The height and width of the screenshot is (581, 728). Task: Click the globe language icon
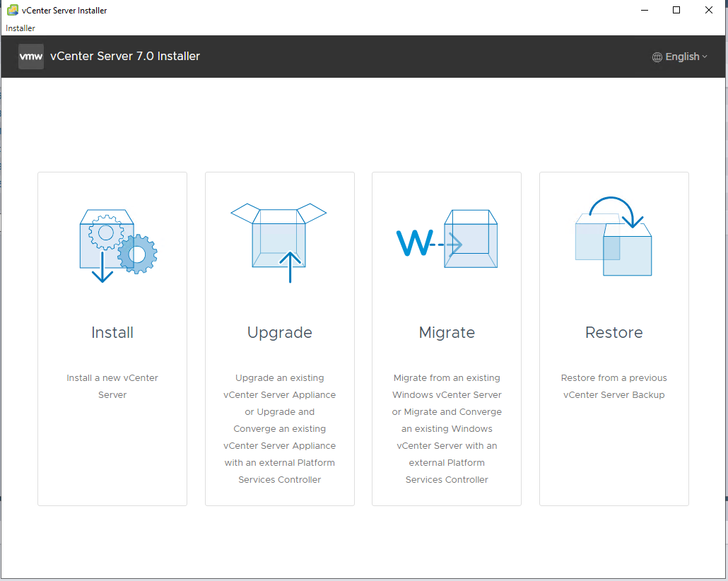pos(657,57)
